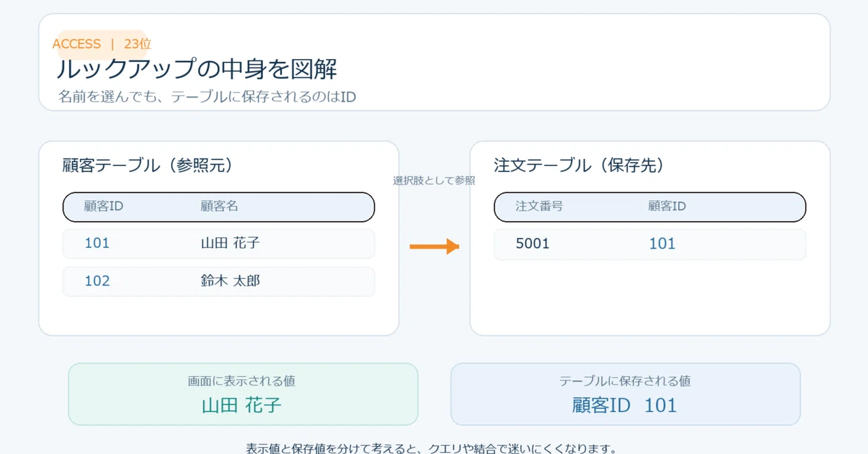The width and height of the screenshot is (868, 454).
Task: Click the "注文番号" column header
Action: point(539,206)
